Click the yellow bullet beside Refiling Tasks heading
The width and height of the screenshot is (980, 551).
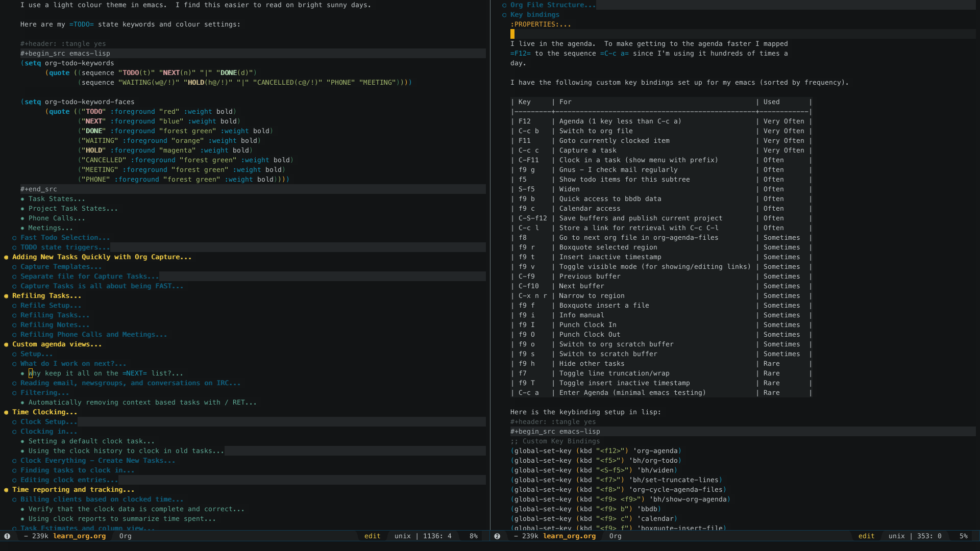coord(6,296)
